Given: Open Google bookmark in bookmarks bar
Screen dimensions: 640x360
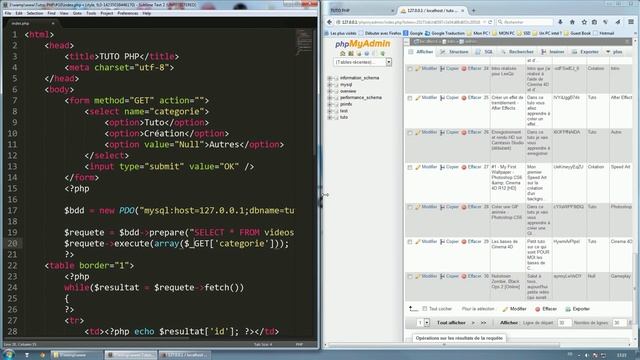Looking at the screenshot, I should pos(413,33).
